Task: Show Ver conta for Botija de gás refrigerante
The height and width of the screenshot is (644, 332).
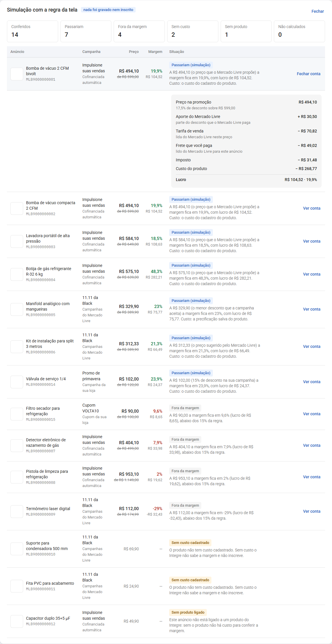Action: point(311,274)
